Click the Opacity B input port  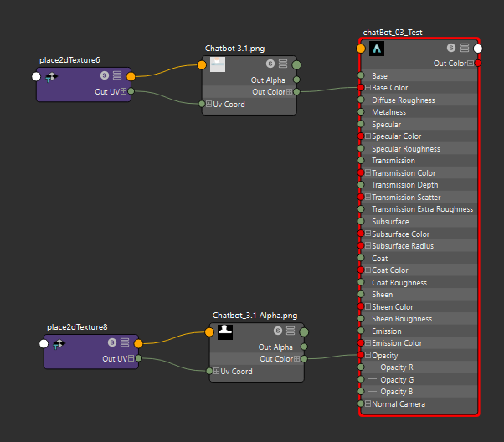tap(361, 391)
